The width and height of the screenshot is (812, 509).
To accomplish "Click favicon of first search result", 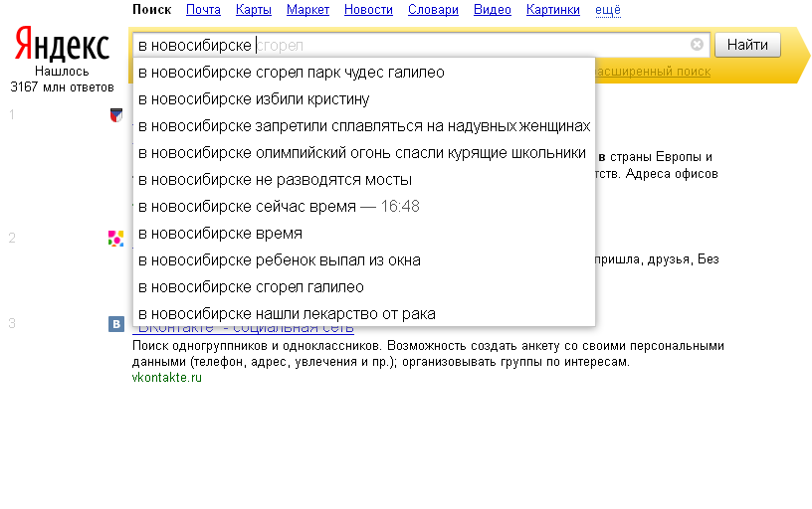I will 116,115.
